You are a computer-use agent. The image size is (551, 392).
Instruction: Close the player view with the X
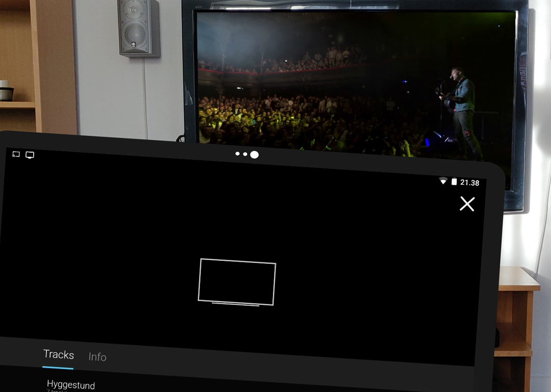coord(467,204)
